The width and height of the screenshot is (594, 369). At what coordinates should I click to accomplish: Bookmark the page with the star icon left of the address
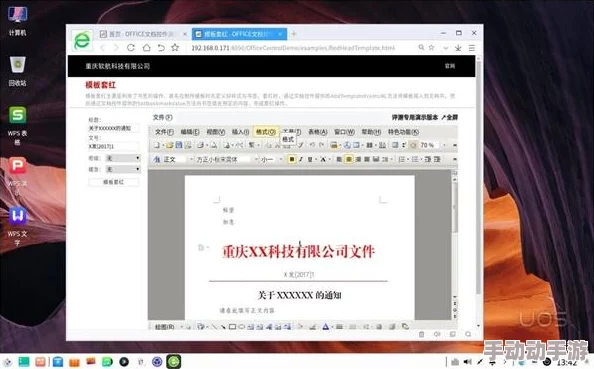coord(175,48)
